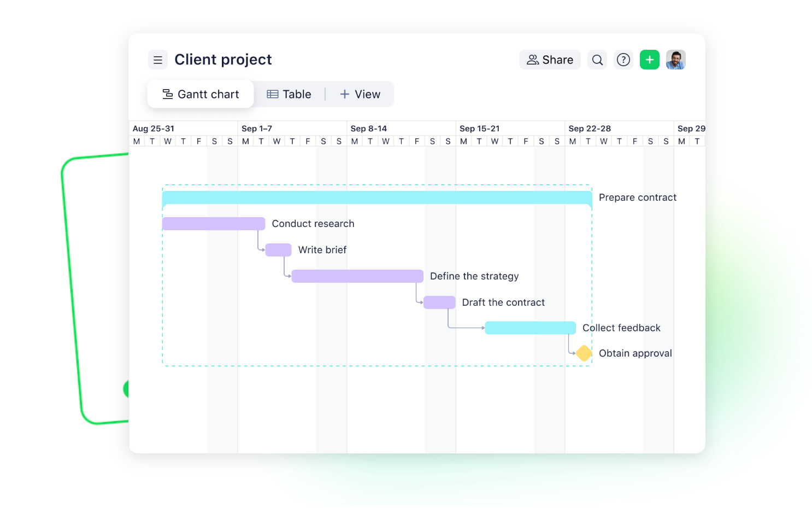Open the help menu
The image size is (812, 513).
(623, 60)
